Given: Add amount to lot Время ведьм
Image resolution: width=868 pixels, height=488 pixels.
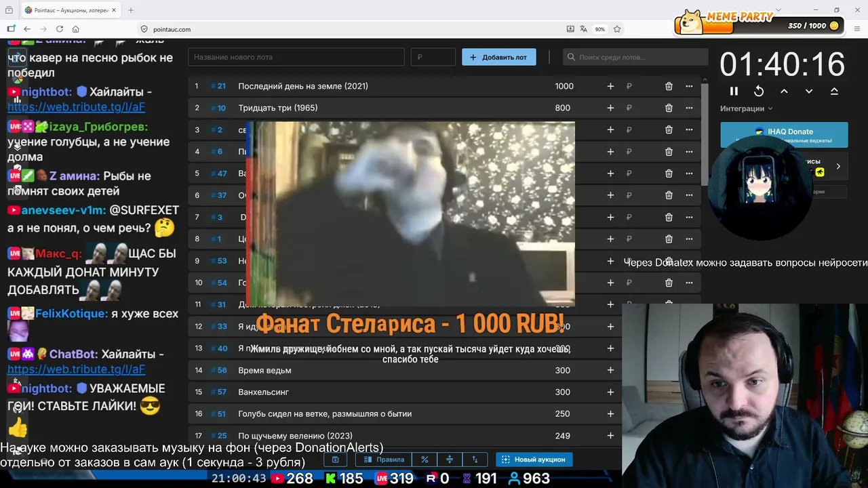Looking at the screenshot, I should 610,370.
